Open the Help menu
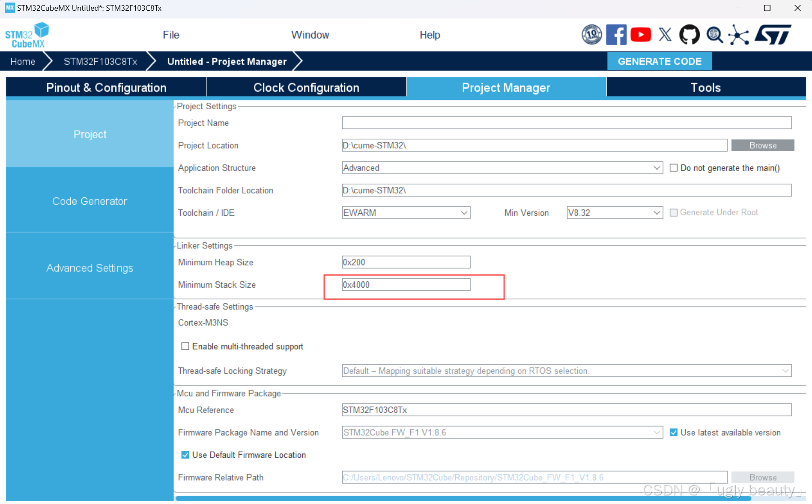This screenshot has height=504, width=812. coord(430,35)
